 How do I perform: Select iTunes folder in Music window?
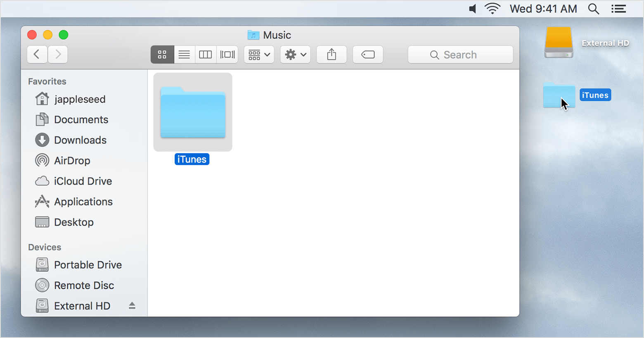click(x=193, y=112)
